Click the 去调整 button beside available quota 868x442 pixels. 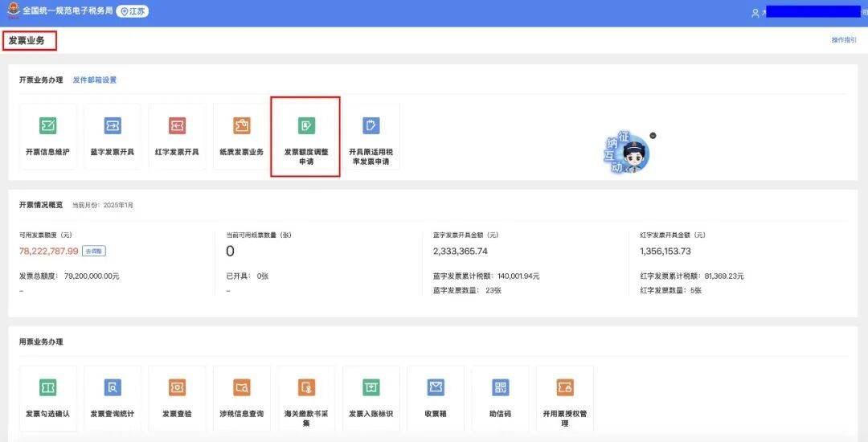(x=95, y=252)
